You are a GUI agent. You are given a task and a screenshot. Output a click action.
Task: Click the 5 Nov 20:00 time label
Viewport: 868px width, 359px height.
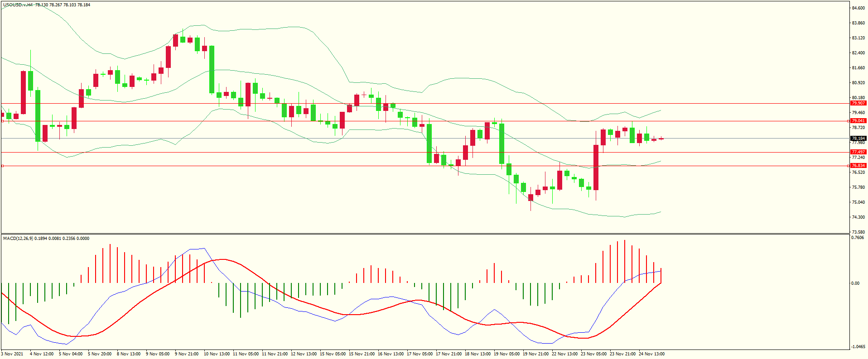coord(100,354)
